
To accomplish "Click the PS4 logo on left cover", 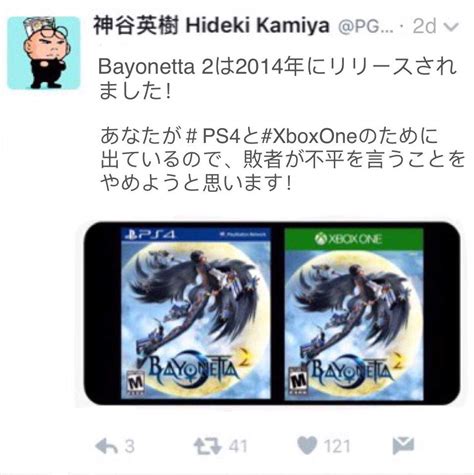I will coord(150,235).
